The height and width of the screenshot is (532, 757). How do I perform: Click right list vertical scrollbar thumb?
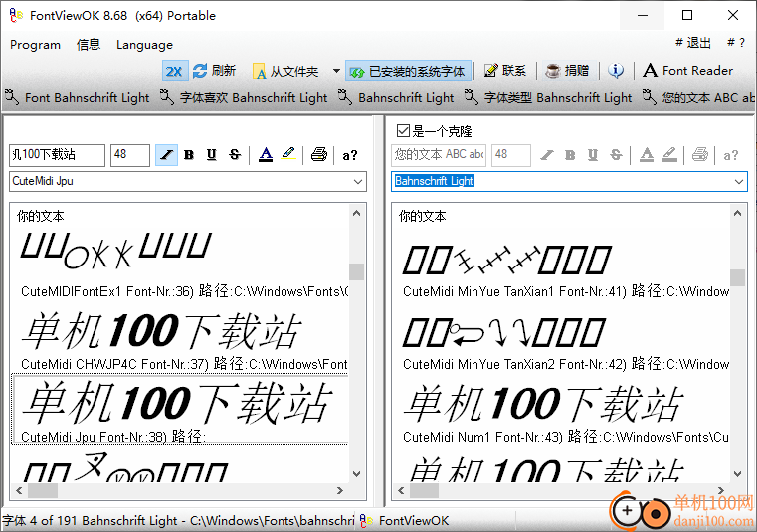737,277
